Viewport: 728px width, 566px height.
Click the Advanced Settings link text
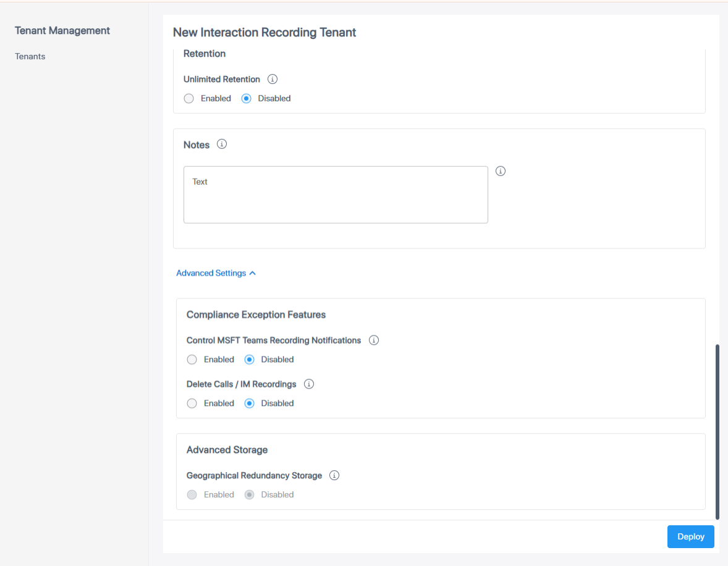pos(211,273)
